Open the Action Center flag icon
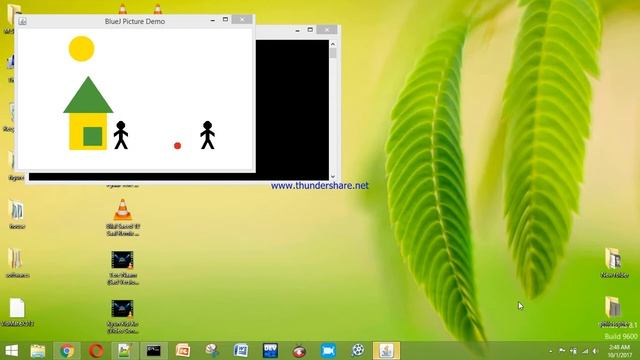Image resolution: width=640 pixels, height=360 pixels. point(562,351)
